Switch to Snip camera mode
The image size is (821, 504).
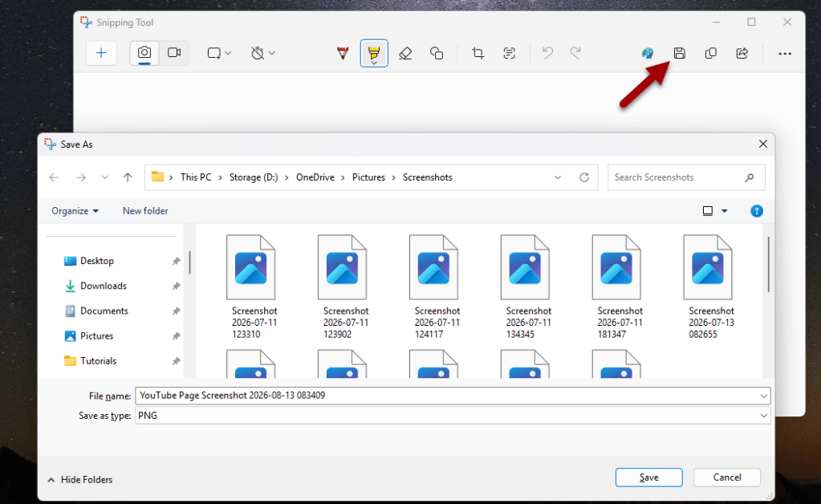144,53
